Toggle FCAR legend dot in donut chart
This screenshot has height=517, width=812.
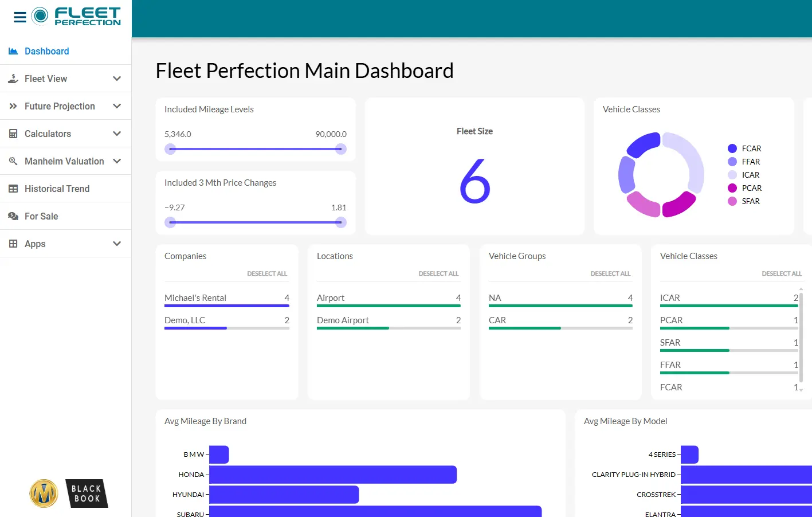tap(732, 148)
